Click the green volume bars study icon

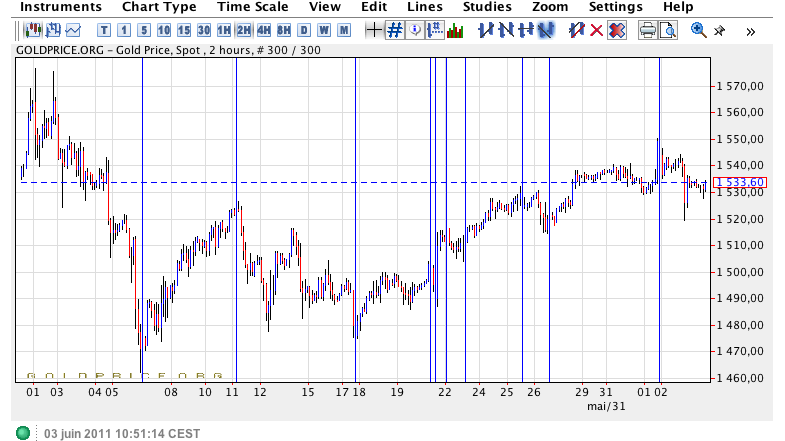tap(455, 30)
